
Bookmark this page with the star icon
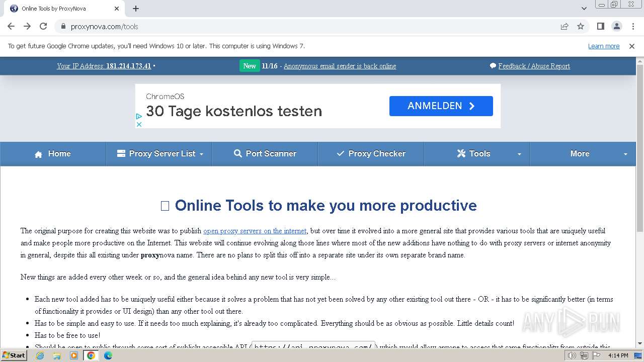pos(581,26)
